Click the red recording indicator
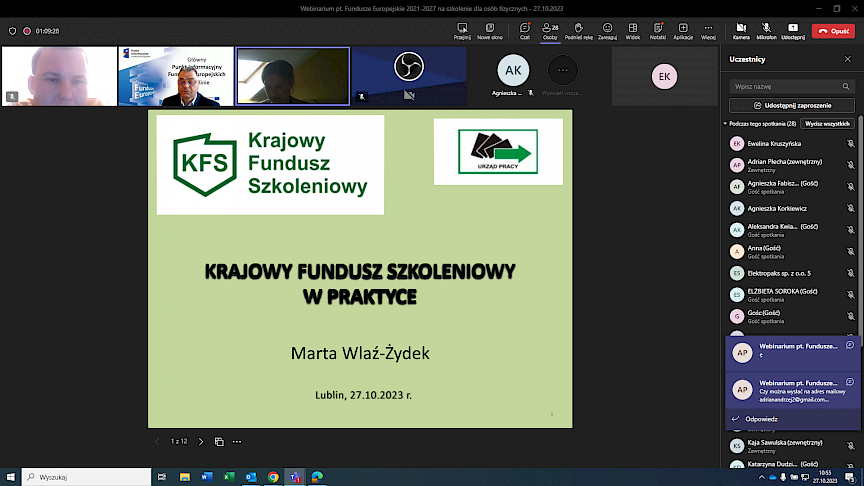 coord(26,31)
